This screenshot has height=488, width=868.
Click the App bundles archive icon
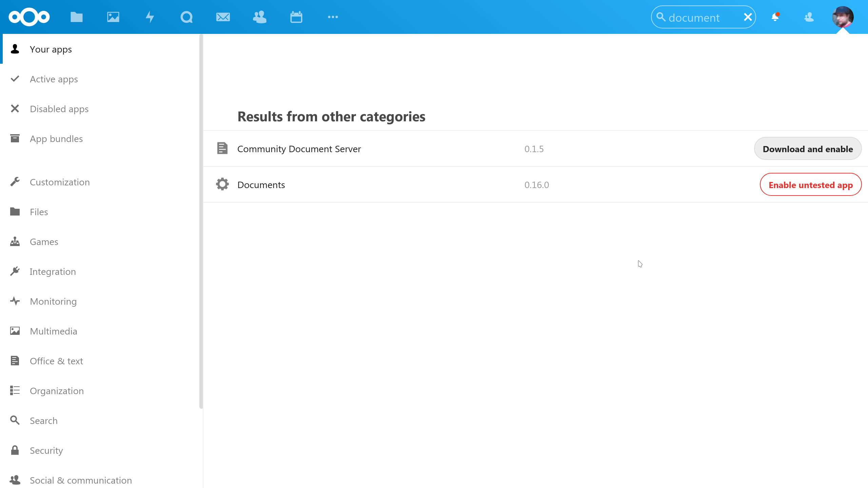(x=15, y=138)
